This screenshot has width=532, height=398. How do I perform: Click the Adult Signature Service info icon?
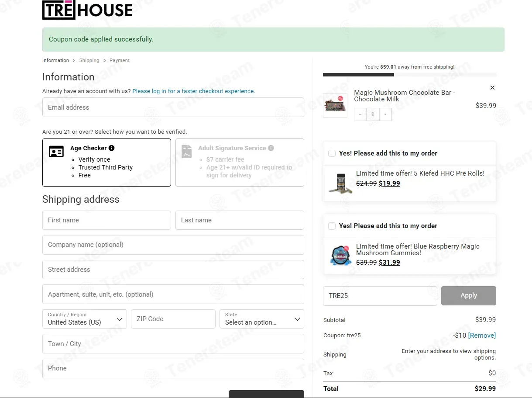[x=271, y=148]
